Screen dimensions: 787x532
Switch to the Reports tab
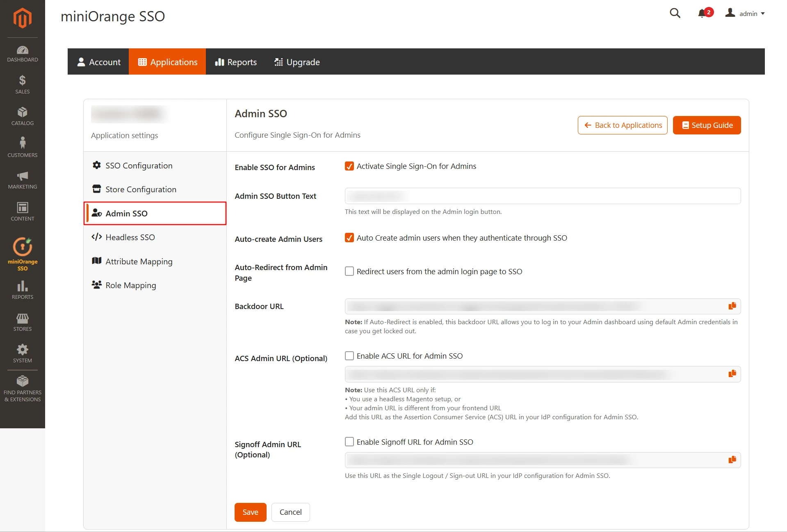[x=236, y=61]
